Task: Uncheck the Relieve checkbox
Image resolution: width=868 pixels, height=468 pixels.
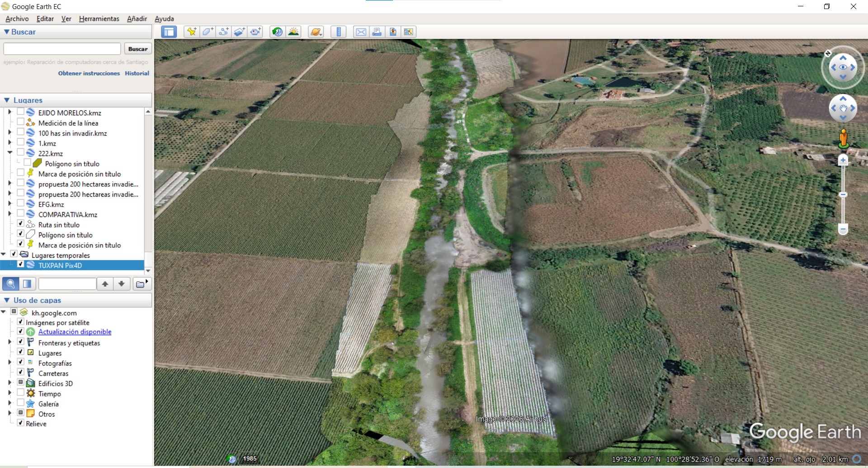Action: point(20,423)
